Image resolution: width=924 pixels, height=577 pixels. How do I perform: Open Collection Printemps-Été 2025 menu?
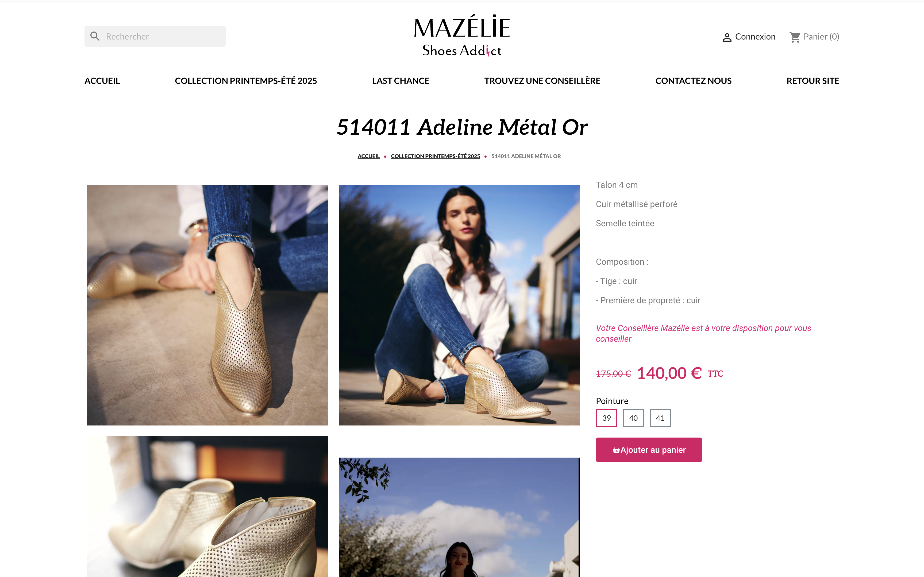(246, 81)
